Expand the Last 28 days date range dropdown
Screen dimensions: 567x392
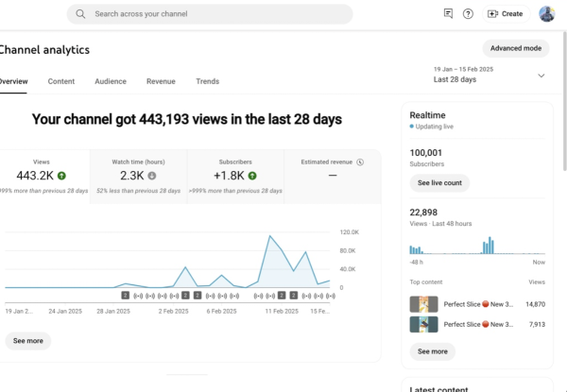[541, 76]
